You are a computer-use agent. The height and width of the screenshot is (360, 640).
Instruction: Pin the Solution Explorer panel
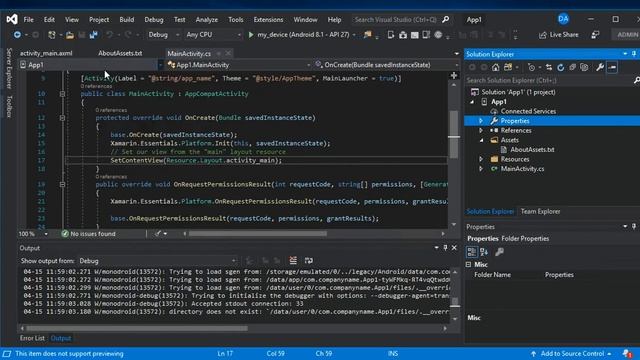point(634,54)
